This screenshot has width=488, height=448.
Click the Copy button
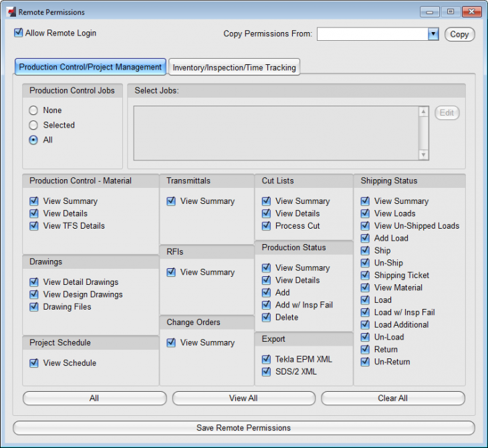coord(459,34)
